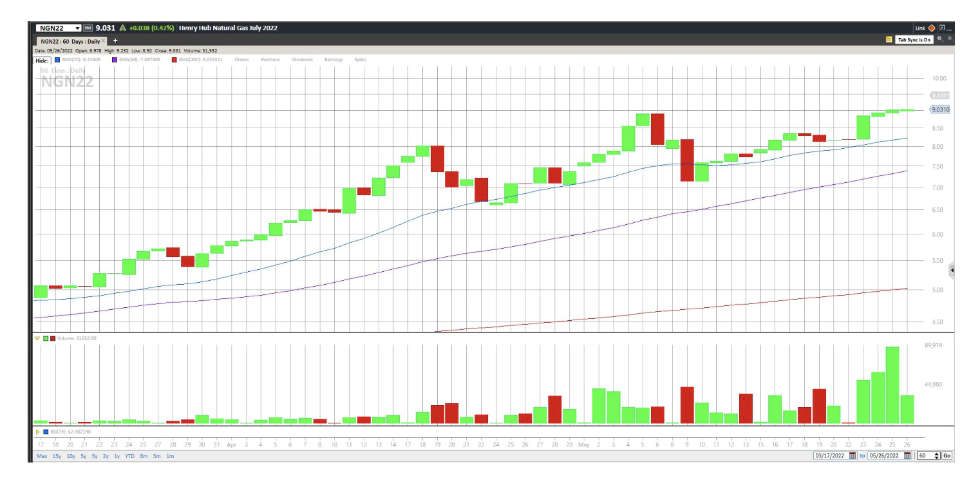Click Go button next to symbol box
Image resolution: width=980 pixels, height=487 pixels.
tap(88, 28)
